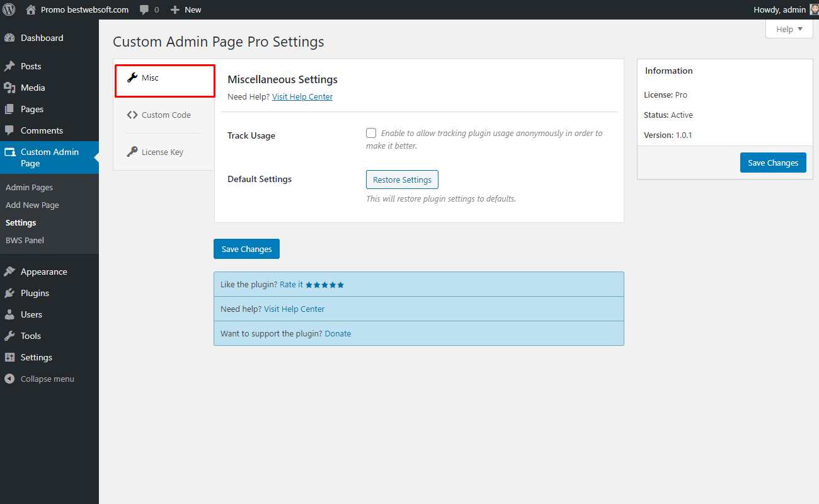Image resolution: width=819 pixels, height=504 pixels.
Task: Open the comments bubble icon in admin bar
Action: click(x=144, y=10)
